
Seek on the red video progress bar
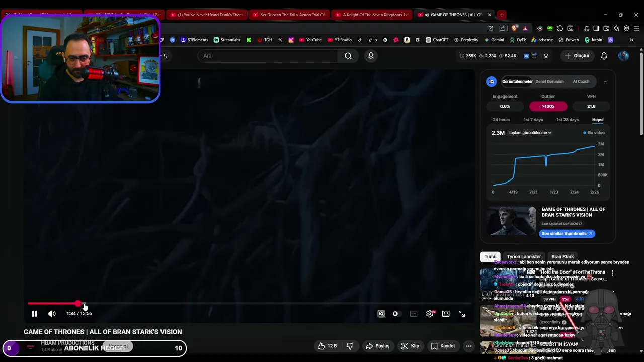pos(249,304)
